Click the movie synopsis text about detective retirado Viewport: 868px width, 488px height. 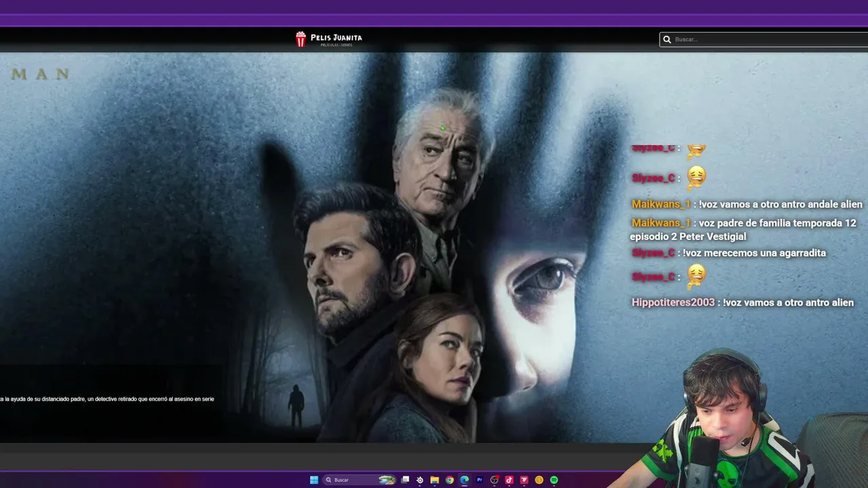pos(107,399)
